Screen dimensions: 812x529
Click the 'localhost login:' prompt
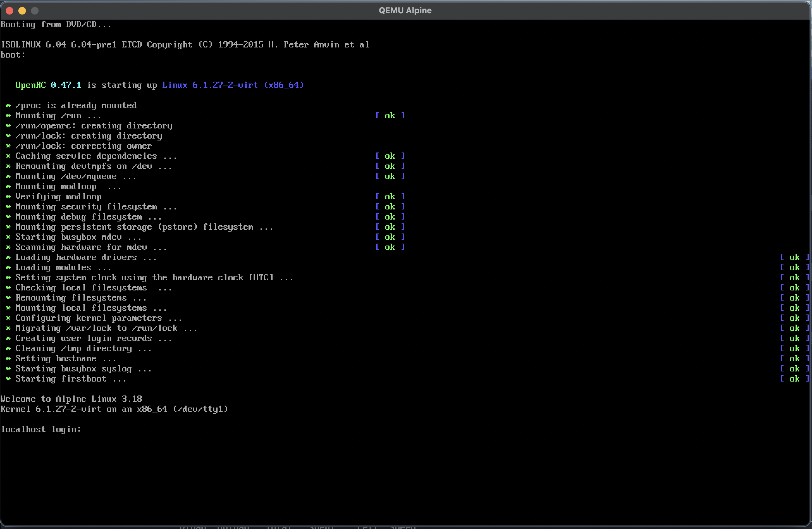pos(41,429)
